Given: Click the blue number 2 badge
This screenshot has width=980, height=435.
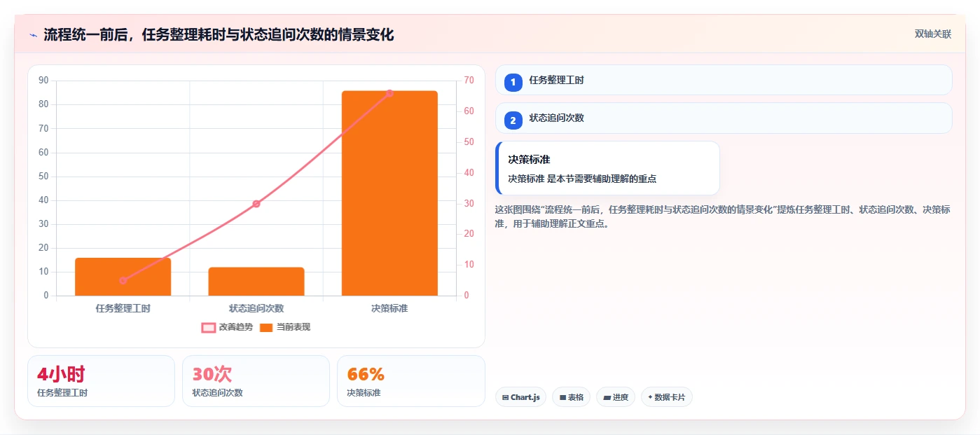Looking at the screenshot, I should click(x=513, y=120).
